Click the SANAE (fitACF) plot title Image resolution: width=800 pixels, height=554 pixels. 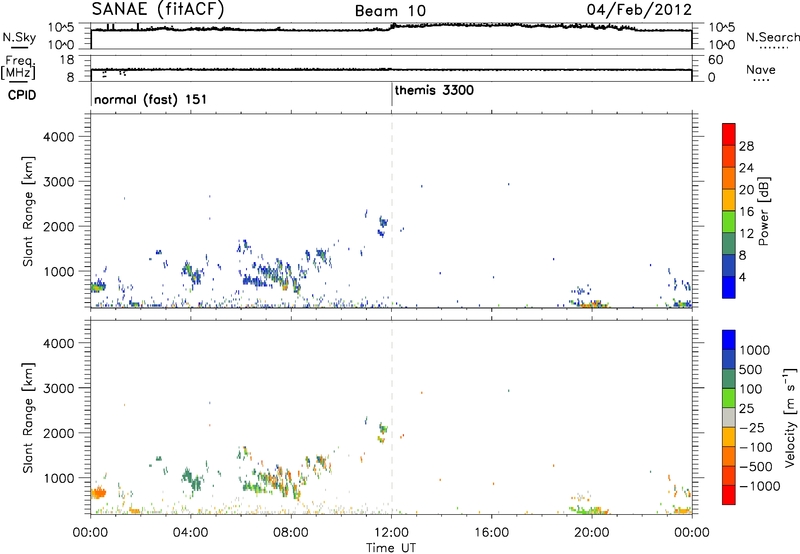click(158, 9)
